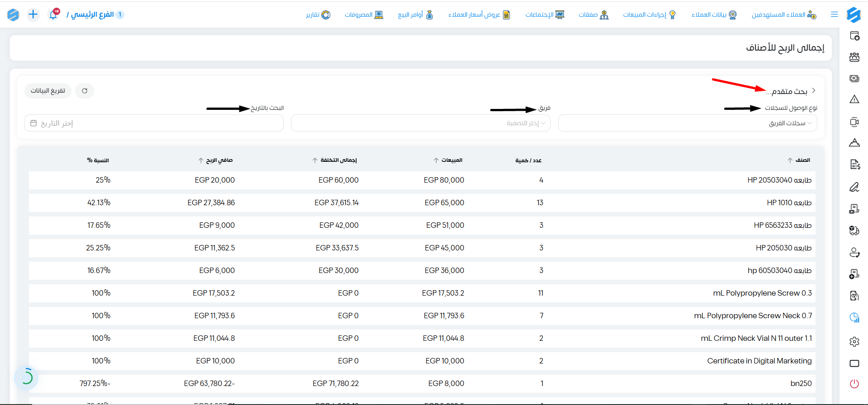Sort by الصنف column header

799,160
